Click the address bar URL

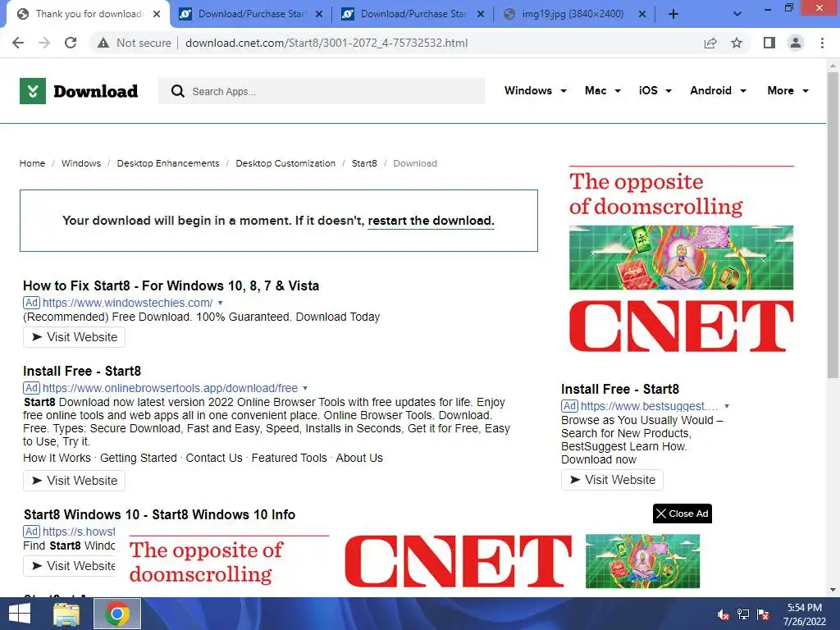pyautogui.click(x=326, y=43)
